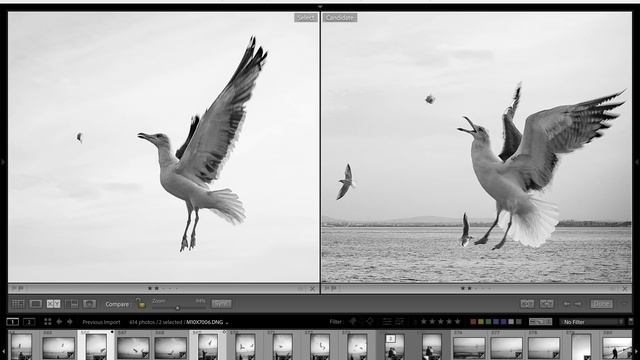Select the highlighted white-framed filmstrip thumbnail
The height and width of the screenshot is (360, 640).
click(x=96, y=347)
